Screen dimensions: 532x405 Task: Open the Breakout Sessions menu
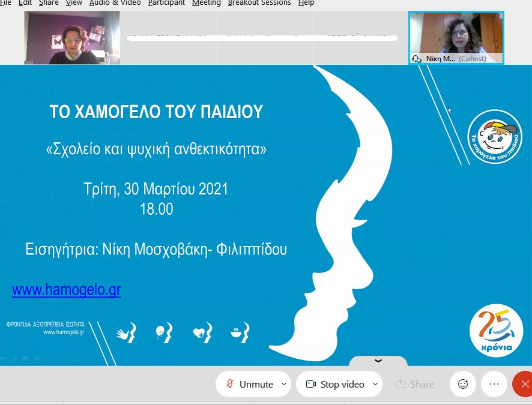coord(259,3)
